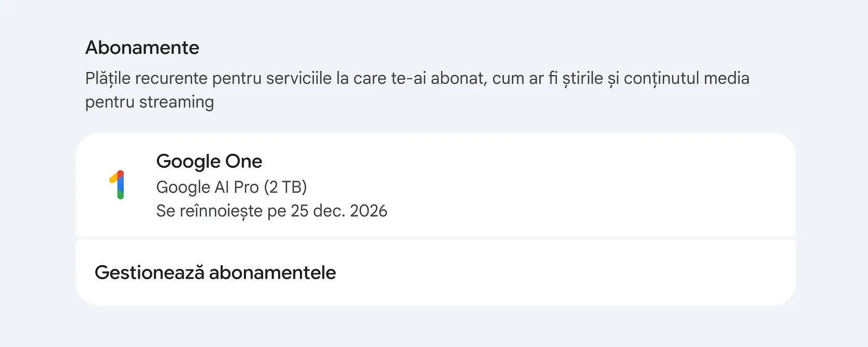Click the word 'abonamentele' in the bottom row
Image resolution: width=868 pixels, height=347 pixels.
pyautogui.click(x=272, y=272)
